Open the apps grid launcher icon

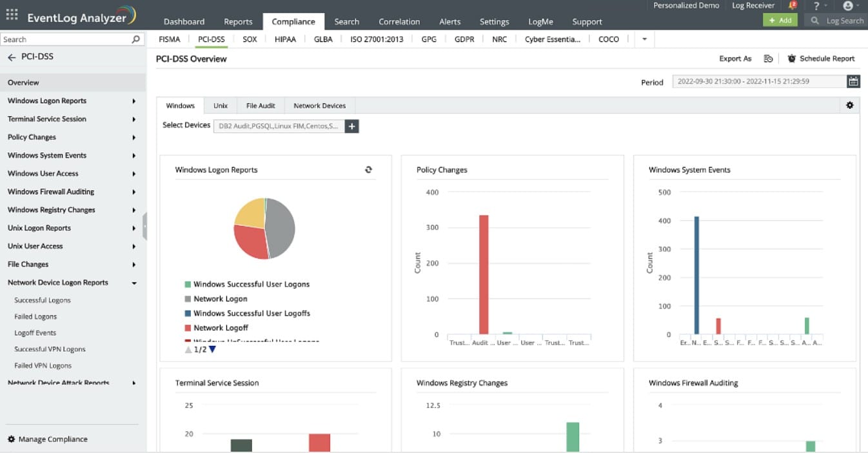(12, 15)
